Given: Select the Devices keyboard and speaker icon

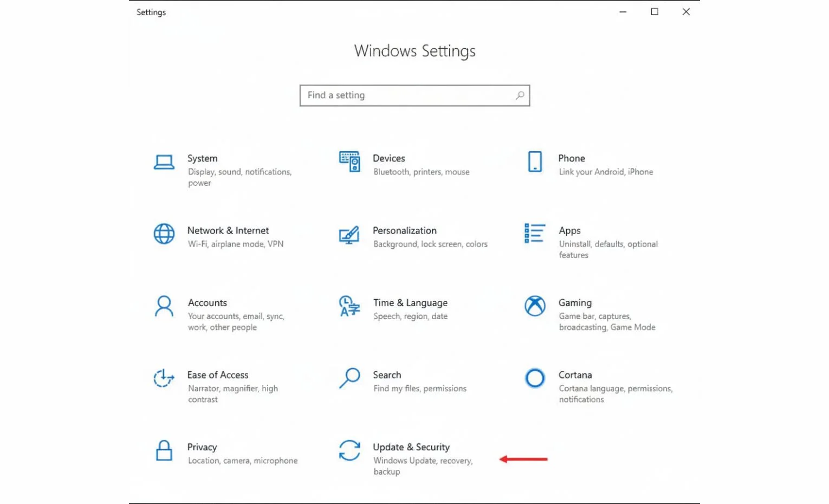Looking at the screenshot, I should click(349, 161).
